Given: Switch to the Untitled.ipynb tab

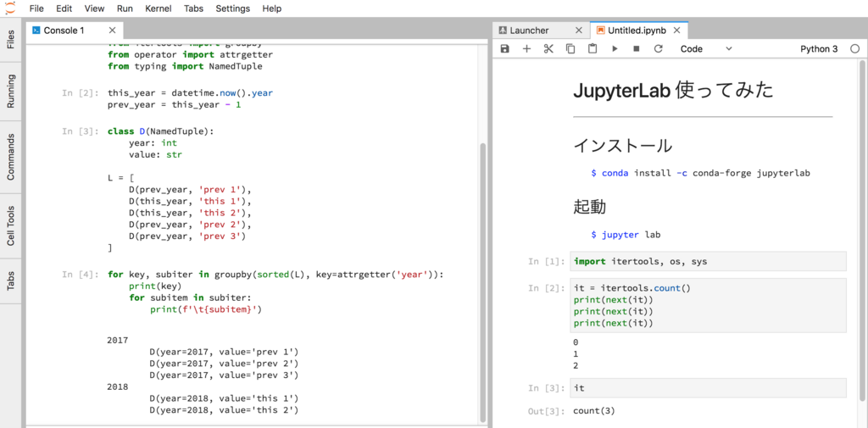Looking at the screenshot, I should pos(639,31).
